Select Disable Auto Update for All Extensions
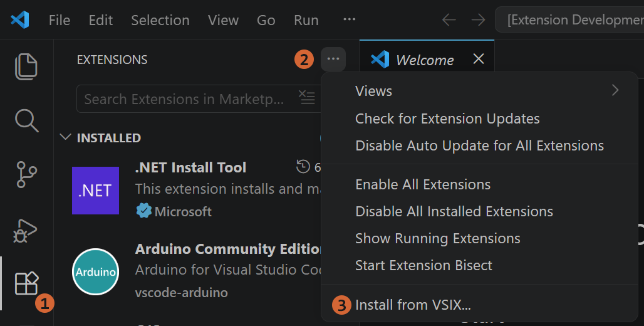This screenshot has width=644, height=326. [479, 145]
